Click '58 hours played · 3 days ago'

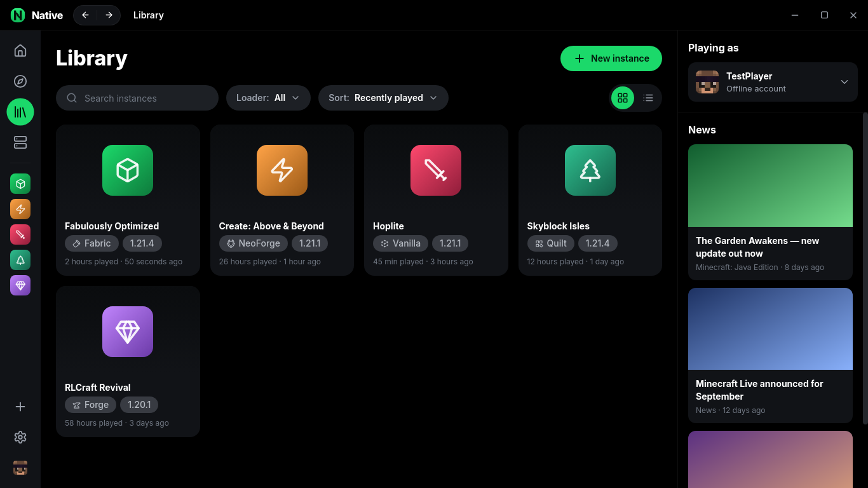[x=117, y=423]
